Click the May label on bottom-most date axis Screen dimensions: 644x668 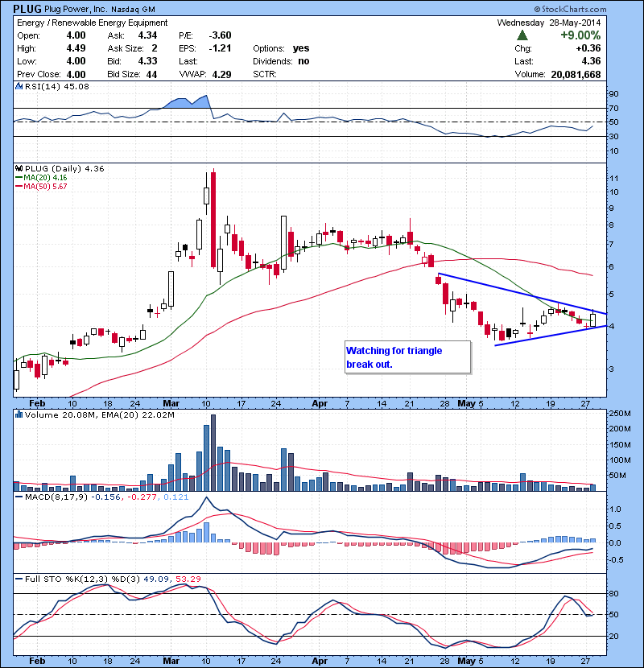[x=466, y=661]
